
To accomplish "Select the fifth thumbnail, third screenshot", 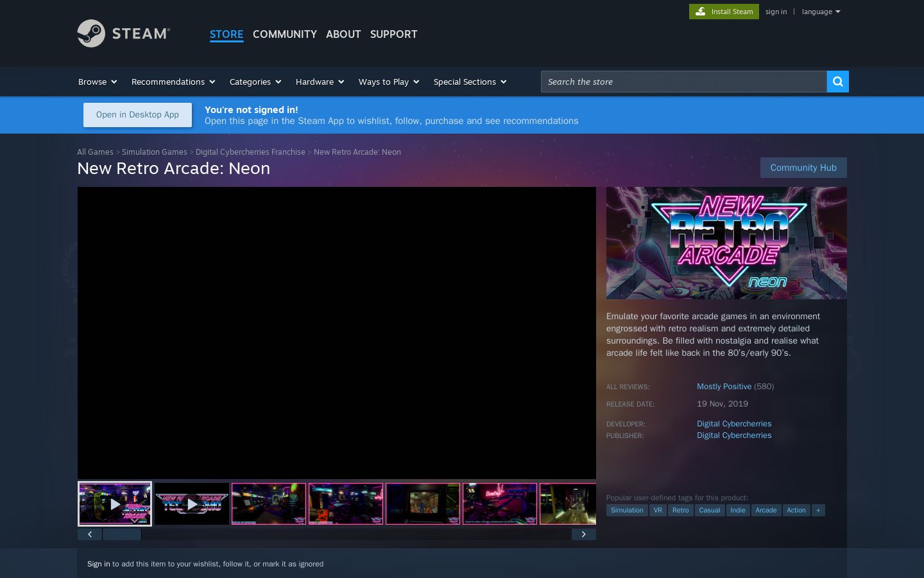I will (423, 504).
